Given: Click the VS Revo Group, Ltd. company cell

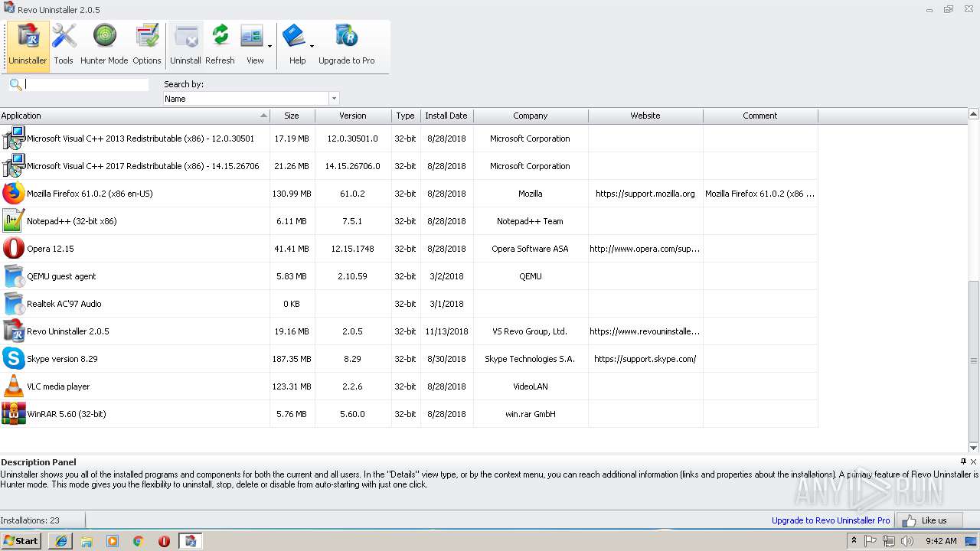Looking at the screenshot, I should (531, 331).
